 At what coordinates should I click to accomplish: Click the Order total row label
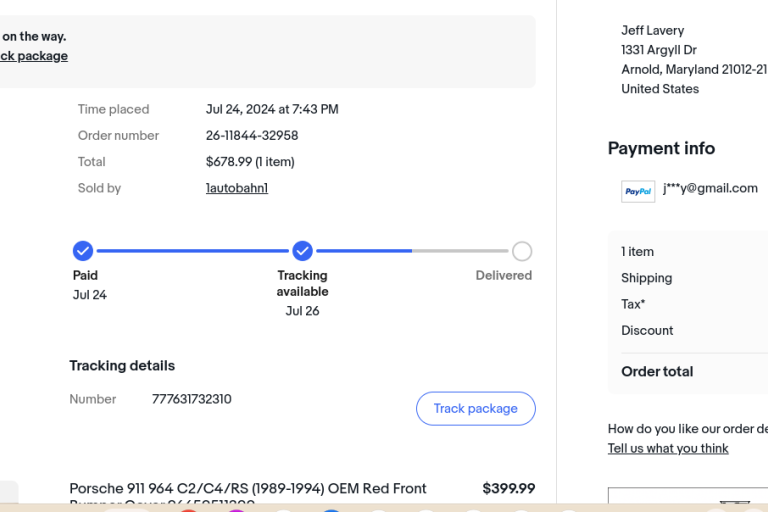point(657,371)
